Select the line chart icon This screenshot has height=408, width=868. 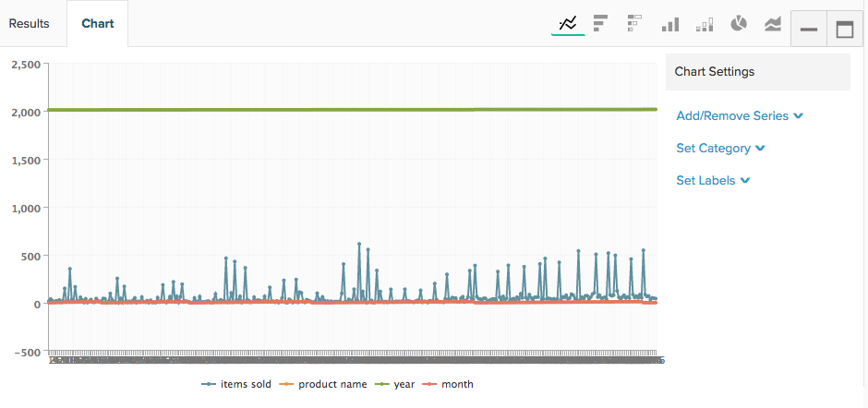click(x=568, y=24)
